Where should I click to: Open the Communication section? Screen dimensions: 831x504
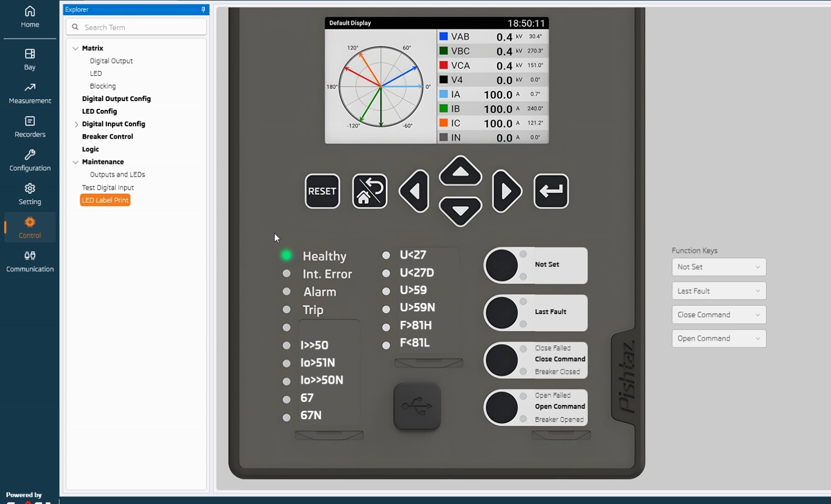30,261
